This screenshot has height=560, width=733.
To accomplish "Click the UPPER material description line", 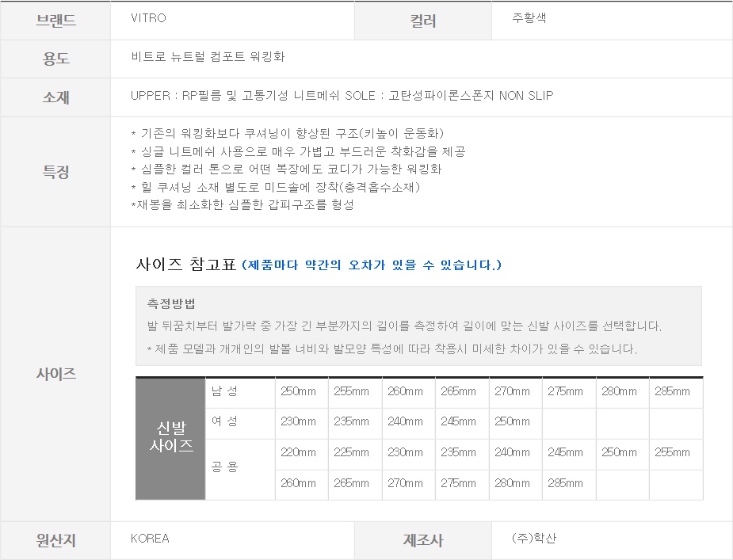I will [x=342, y=96].
